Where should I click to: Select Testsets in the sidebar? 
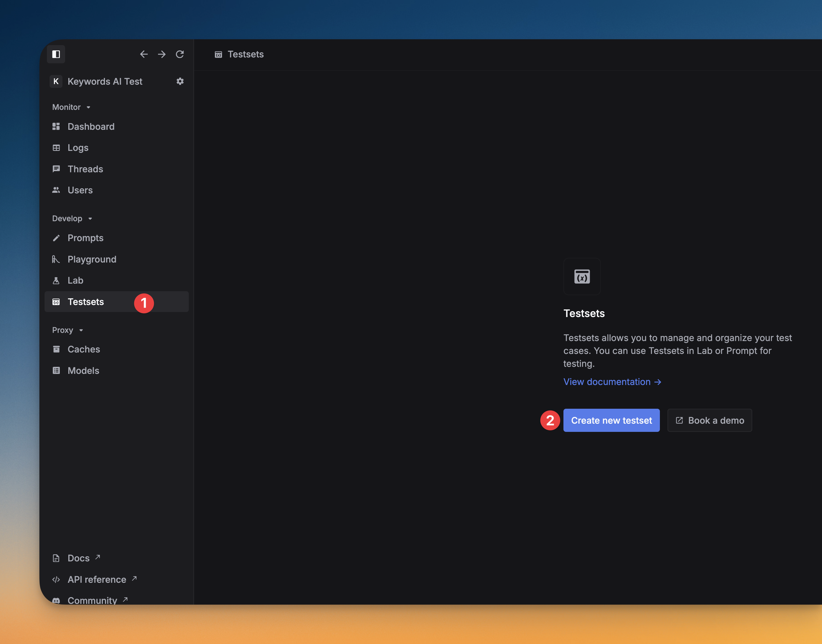click(117, 302)
